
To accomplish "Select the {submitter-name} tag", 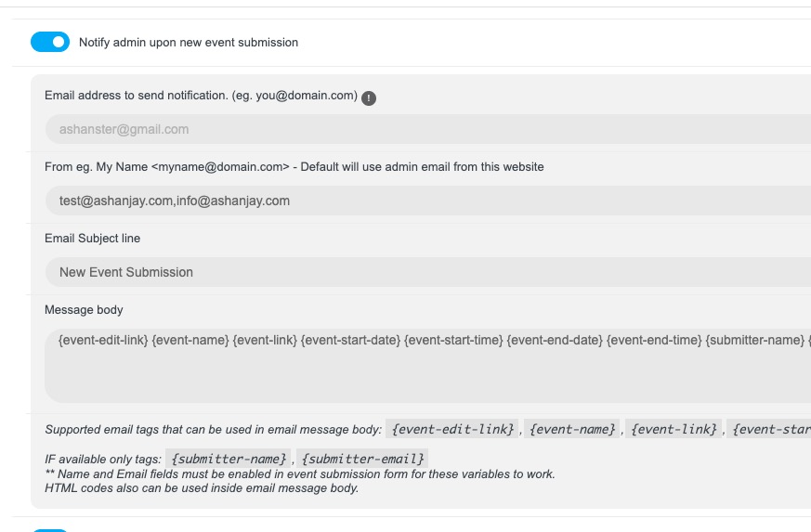I will coord(229,459).
